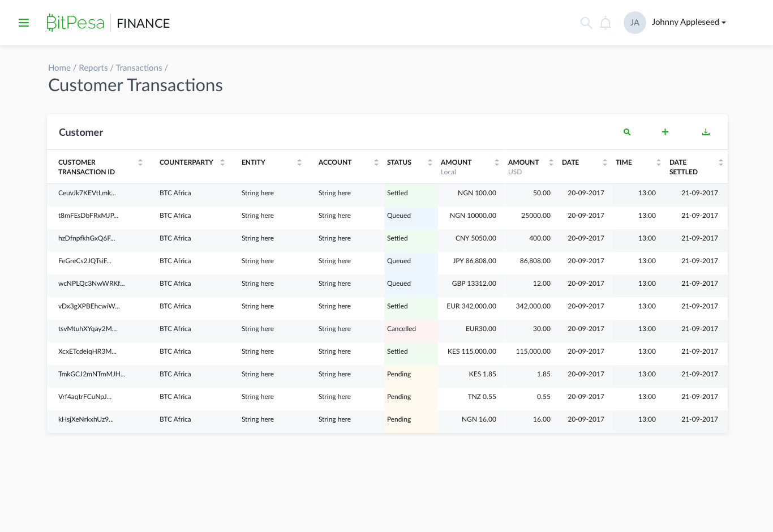Select transaction ID Vrf4aqtrFCuNpJ...
The image size is (773, 532).
tap(85, 397)
